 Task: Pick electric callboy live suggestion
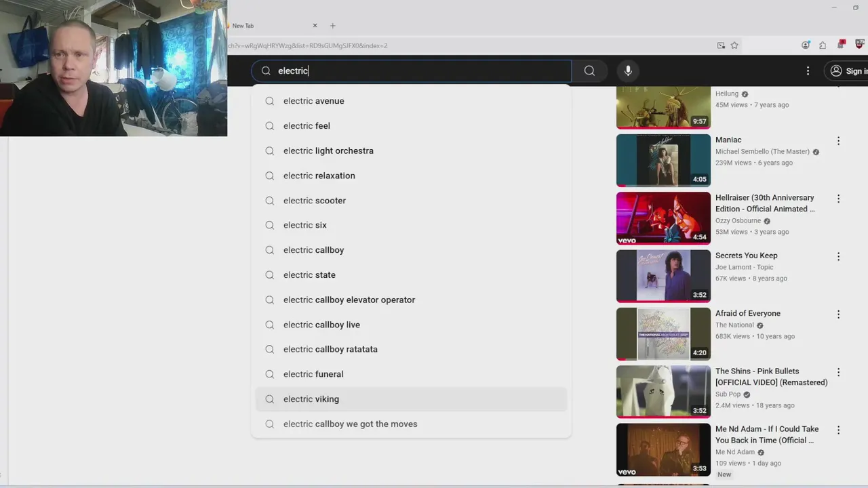pyautogui.click(x=411, y=325)
